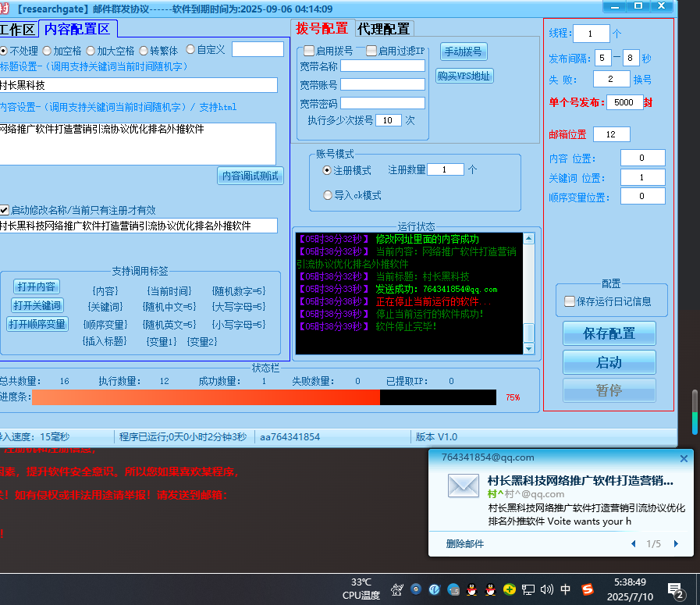Click the Sogou input icon in the tray
Image resolution: width=700 pixels, height=605 pixels.
tap(587, 589)
